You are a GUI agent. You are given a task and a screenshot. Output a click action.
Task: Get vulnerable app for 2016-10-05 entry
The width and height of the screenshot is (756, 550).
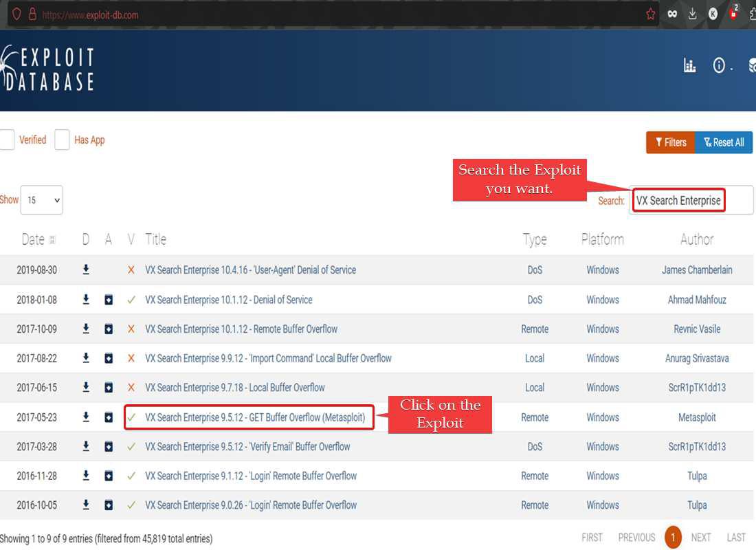coord(109,505)
